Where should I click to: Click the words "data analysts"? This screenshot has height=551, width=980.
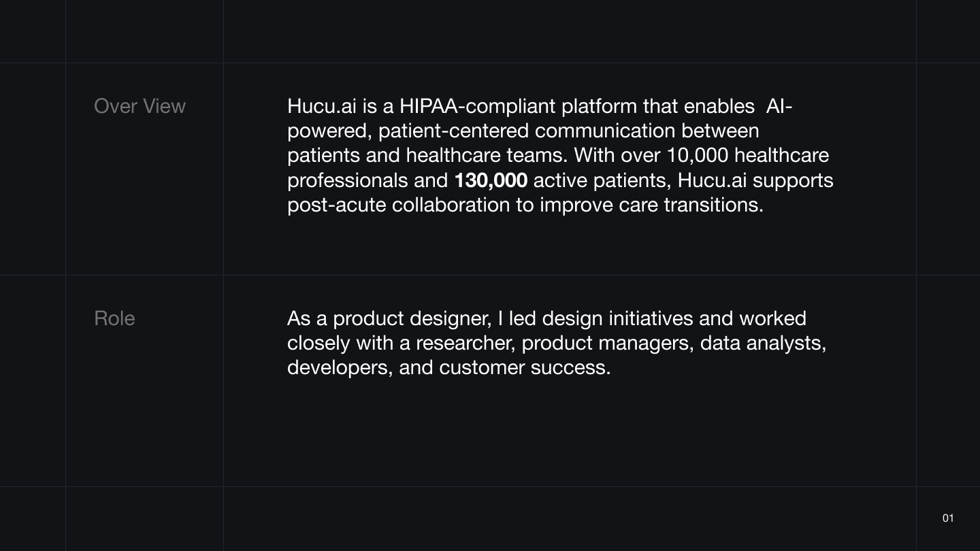pos(762,343)
